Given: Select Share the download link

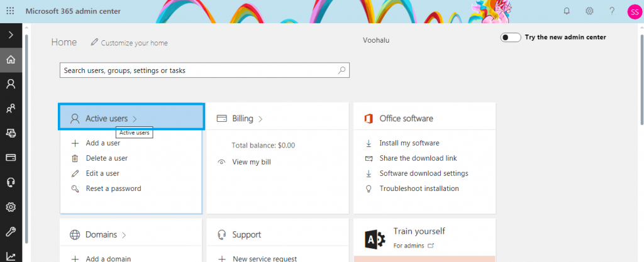Looking at the screenshot, I should click(x=418, y=158).
